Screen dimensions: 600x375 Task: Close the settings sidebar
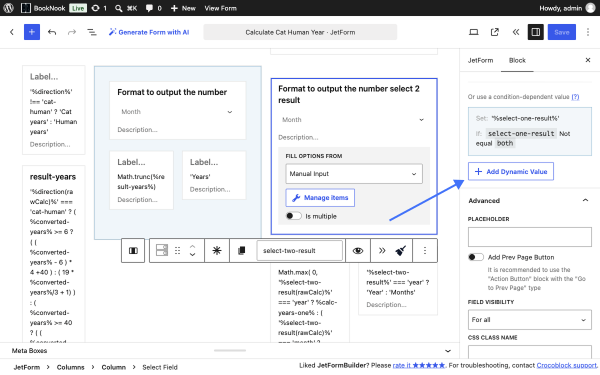pyautogui.click(x=588, y=60)
